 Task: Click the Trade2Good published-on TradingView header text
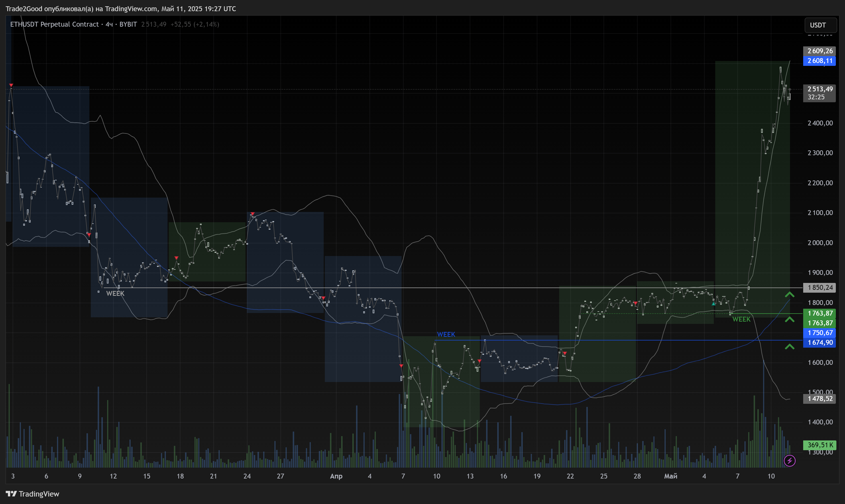121,9
